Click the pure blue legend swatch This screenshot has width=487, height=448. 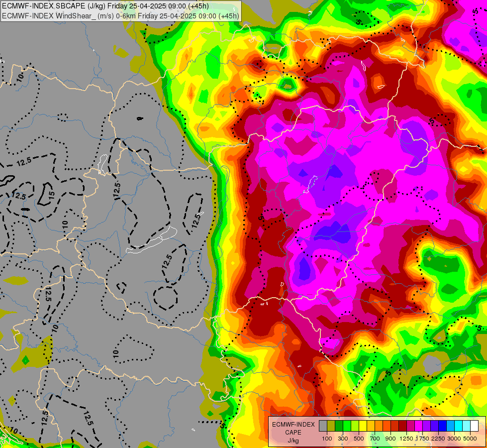443,426
